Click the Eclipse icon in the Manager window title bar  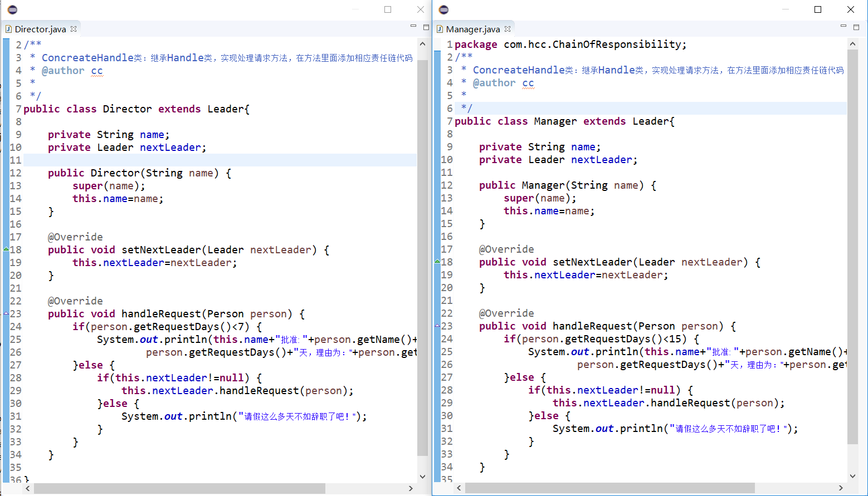[x=443, y=9]
